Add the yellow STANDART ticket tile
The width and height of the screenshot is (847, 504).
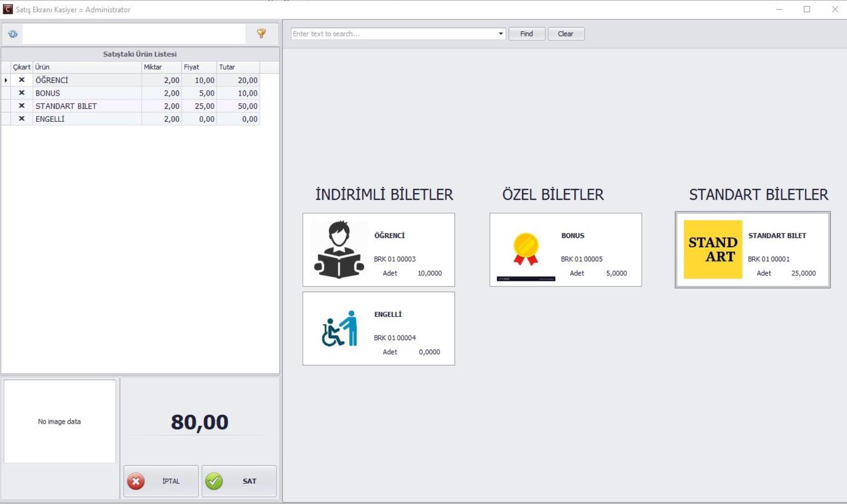[713, 250]
